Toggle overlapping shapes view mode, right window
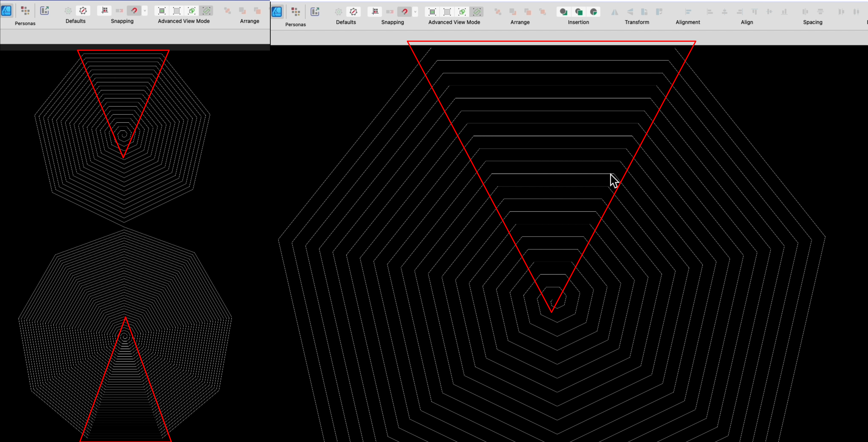 pos(462,12)
